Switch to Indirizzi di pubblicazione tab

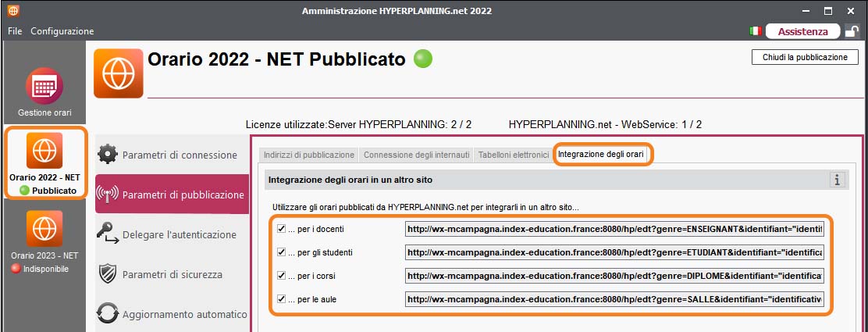tap(309, 155)
